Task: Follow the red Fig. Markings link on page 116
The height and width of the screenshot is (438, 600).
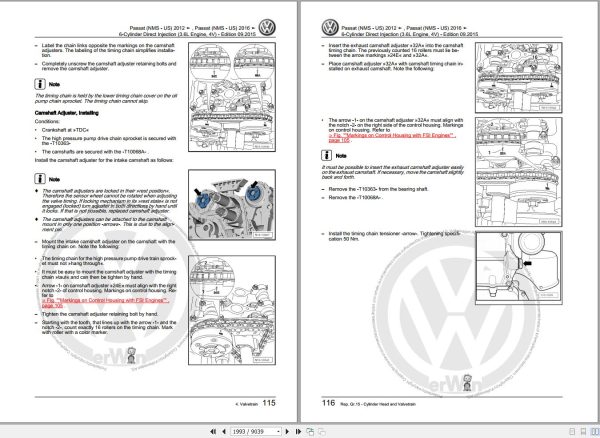Action: (x=392, y=137)
